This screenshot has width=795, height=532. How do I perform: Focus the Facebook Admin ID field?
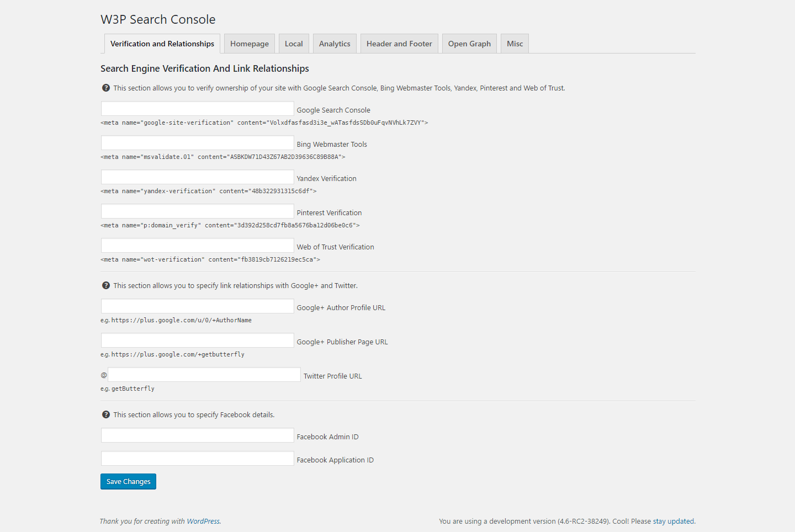point(197,435)
